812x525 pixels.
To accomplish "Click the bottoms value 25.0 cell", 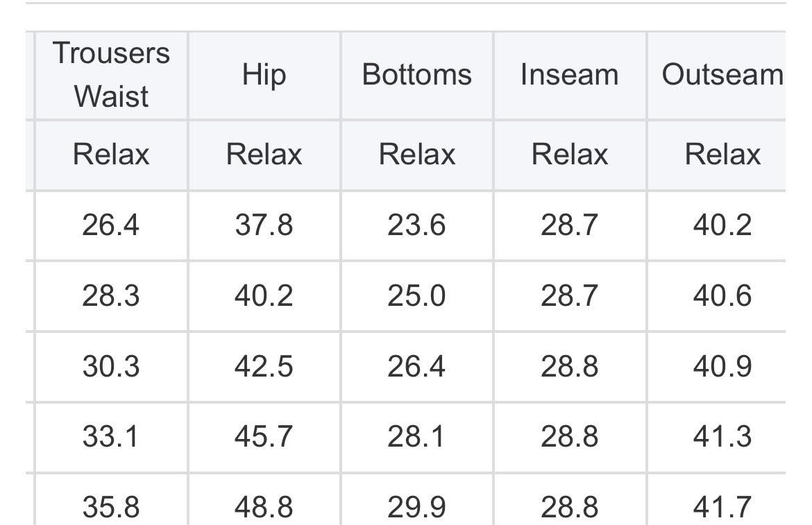I will click(416, 296).
